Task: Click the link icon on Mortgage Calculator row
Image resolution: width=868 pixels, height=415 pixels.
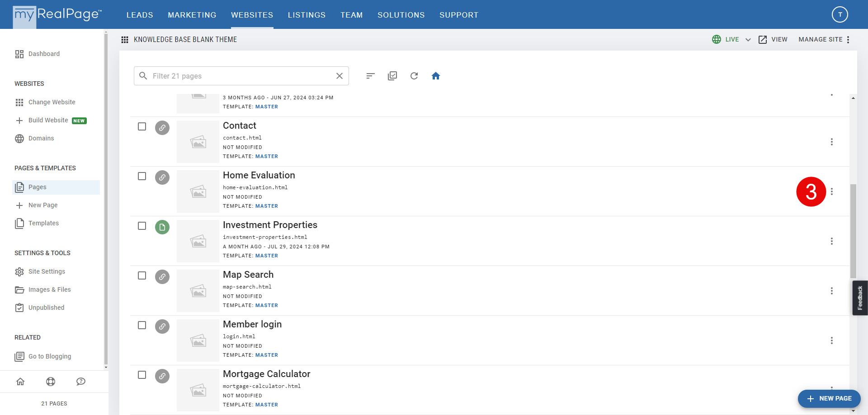Action: point(162,376)
